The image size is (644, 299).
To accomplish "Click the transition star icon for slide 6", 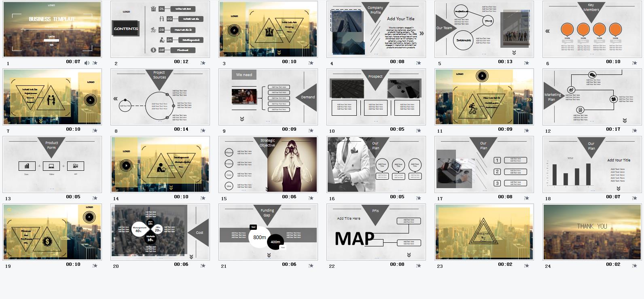I will [635, 63].
